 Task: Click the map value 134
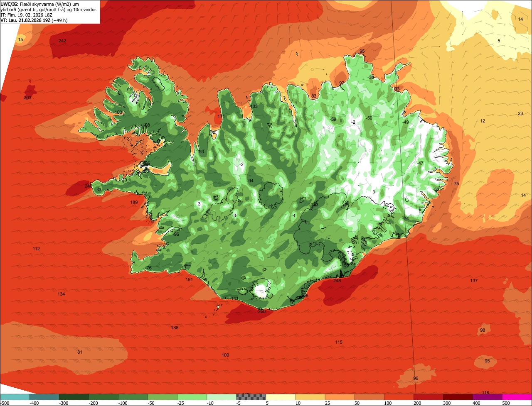click(61, 294)
